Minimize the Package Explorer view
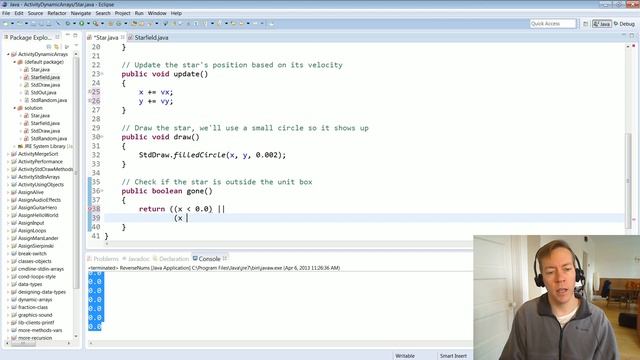 [x=68, y=36]
